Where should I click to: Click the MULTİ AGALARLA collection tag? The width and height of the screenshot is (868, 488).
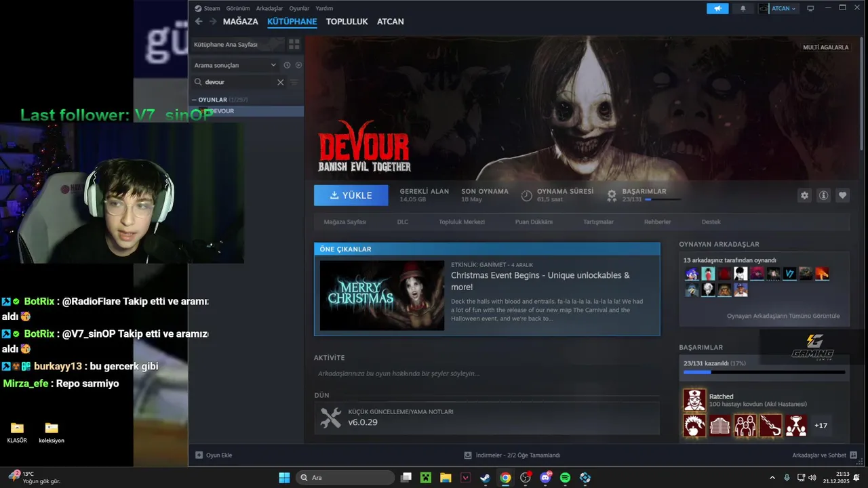point(826,47)
